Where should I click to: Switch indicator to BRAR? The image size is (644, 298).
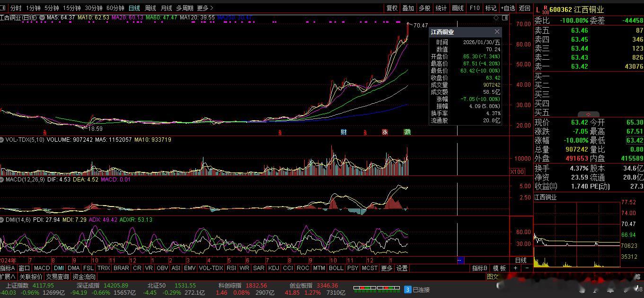(121, 268)
